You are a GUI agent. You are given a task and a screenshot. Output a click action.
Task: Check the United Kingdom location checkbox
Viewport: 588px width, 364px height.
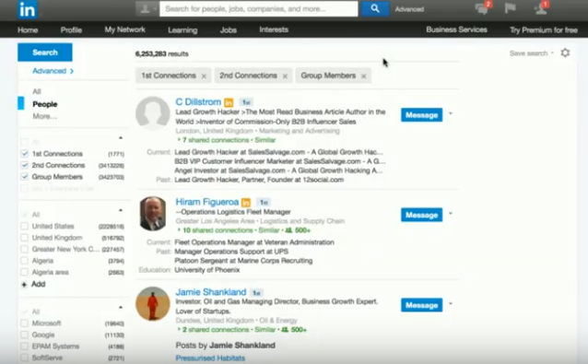click(24, 238)
